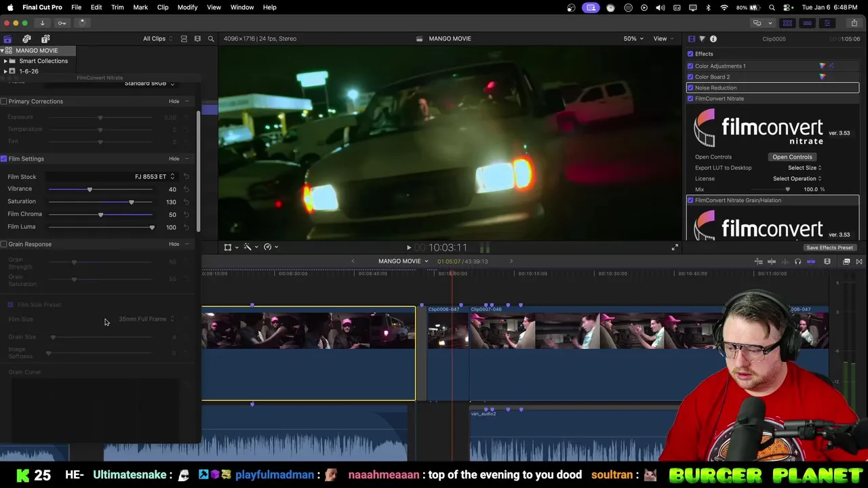Screen dimensions: 868x488
Task: Toggle the Noise Reduction effect checkbox
Action: click(690, 87)
